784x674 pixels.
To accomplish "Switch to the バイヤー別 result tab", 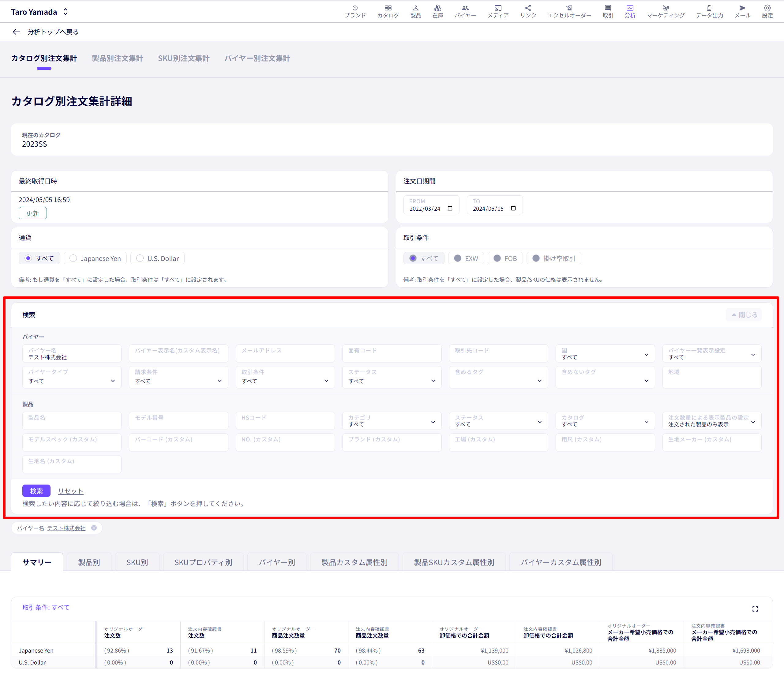I will click(277, 562).
